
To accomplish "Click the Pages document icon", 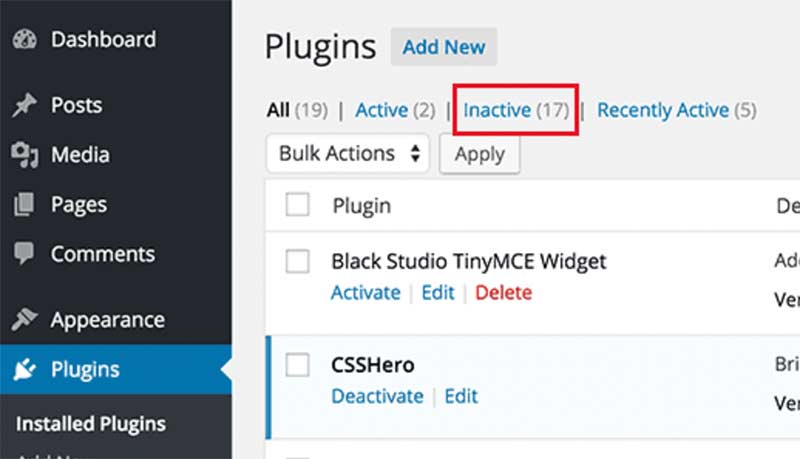I will [x=24, y=205].
